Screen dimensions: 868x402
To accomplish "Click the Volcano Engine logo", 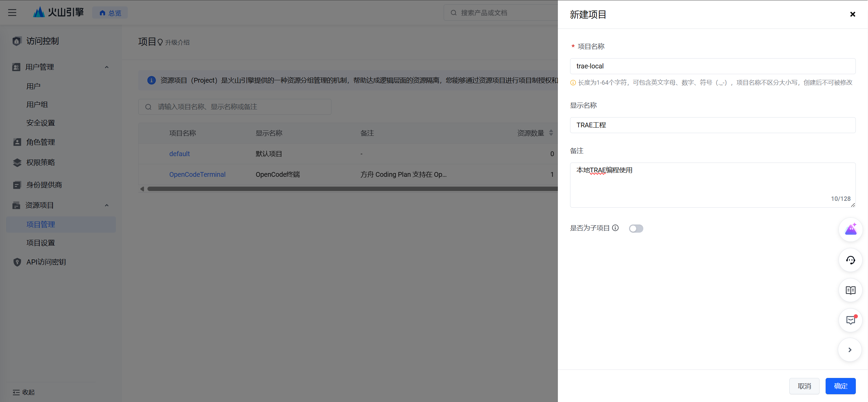I will pyautogui.click(x=58, y=13).
